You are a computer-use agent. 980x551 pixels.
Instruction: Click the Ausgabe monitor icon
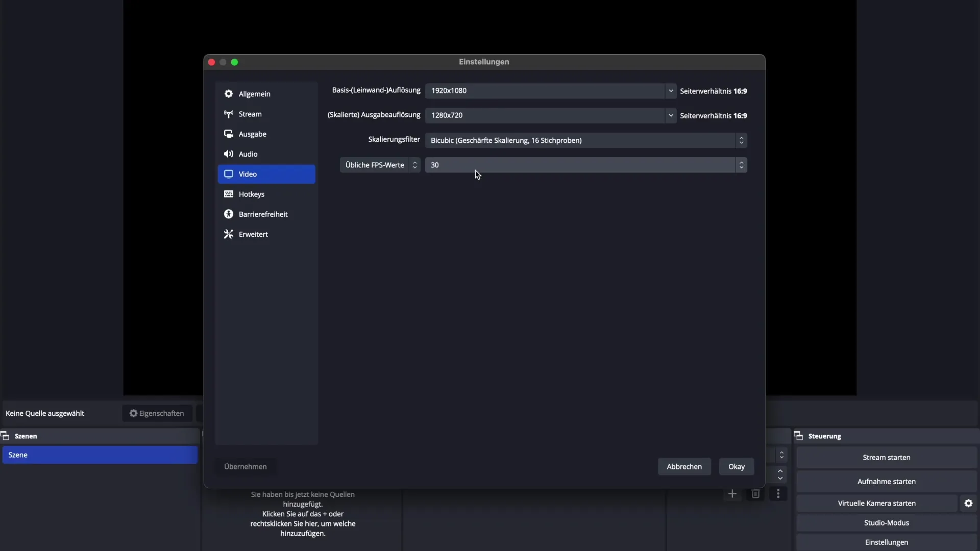[x=229, y=134]
